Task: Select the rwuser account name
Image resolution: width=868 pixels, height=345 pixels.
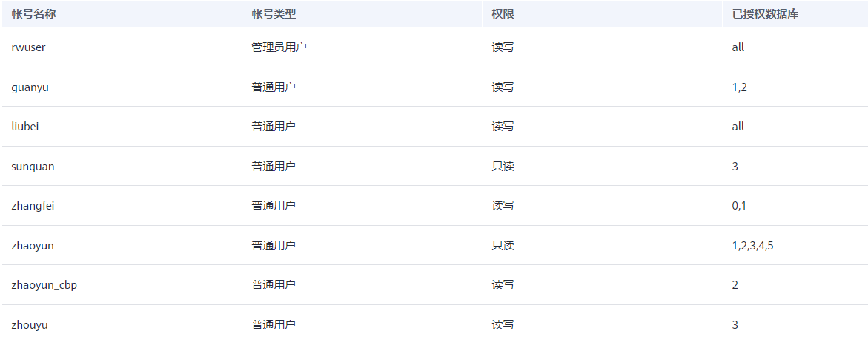Action: pos(29,47)
